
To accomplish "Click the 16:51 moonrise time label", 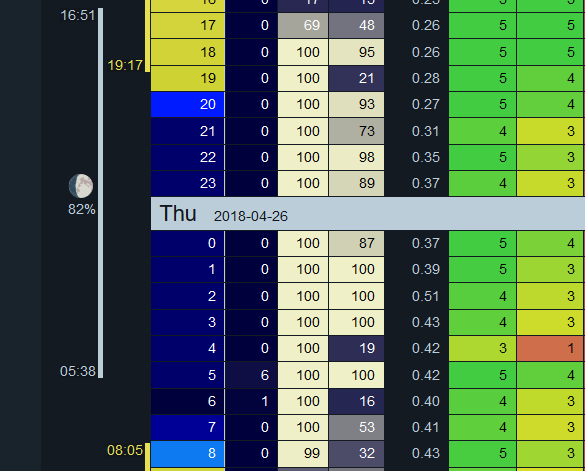I will [x=78, y=15].
